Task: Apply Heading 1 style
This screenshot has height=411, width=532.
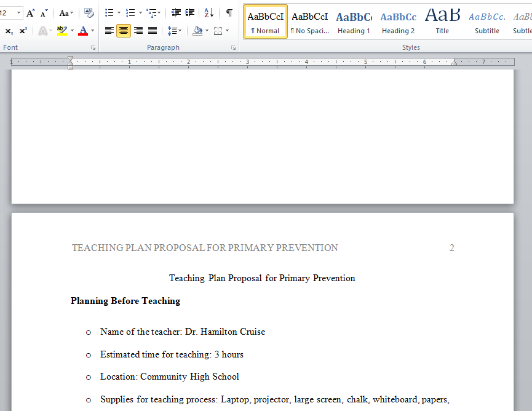Action: point(354,22)
